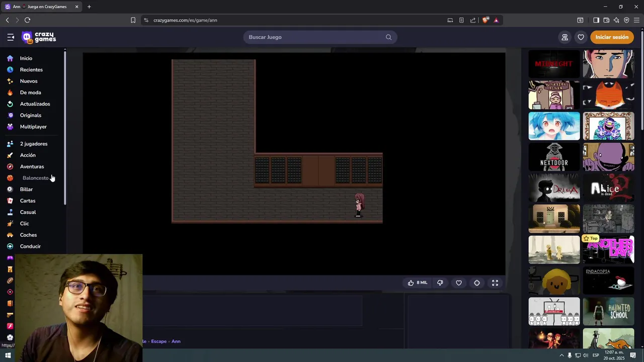
Task: Open Originals category
Action: click(30, 115)
